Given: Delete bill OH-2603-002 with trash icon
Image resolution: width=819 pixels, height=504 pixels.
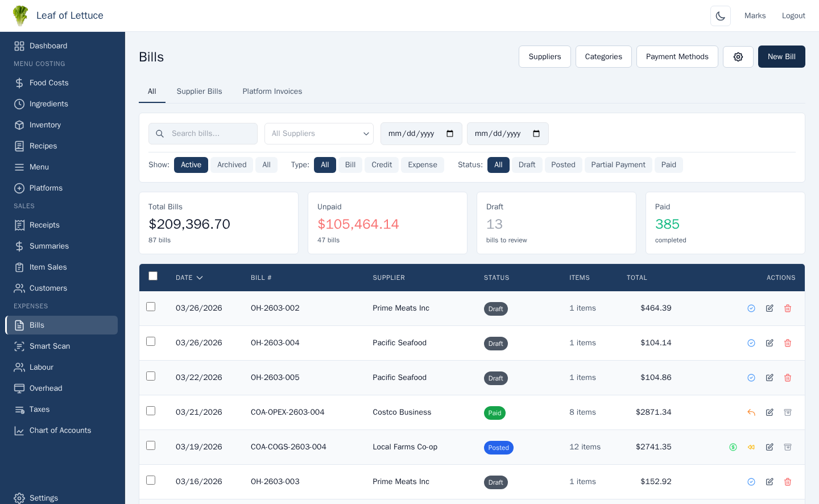Looking at the screenshot, I should (787, 308).
